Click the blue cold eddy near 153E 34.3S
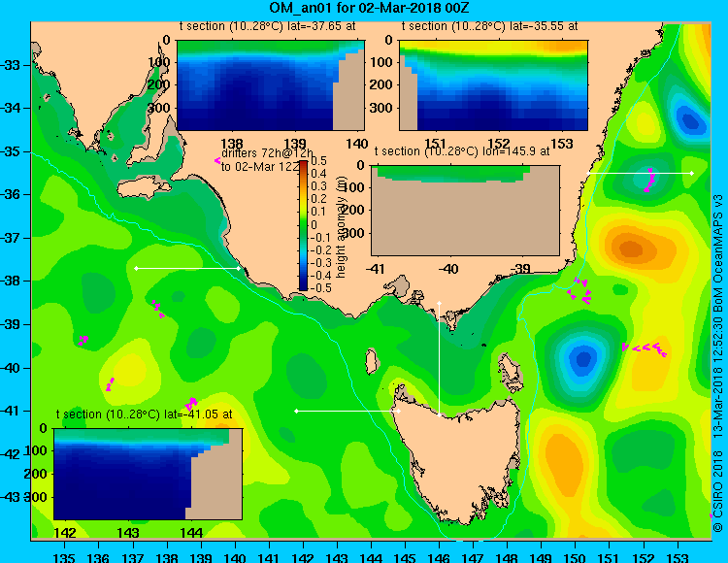The width and height of the screenshot is (728, 563). [690, 119]
